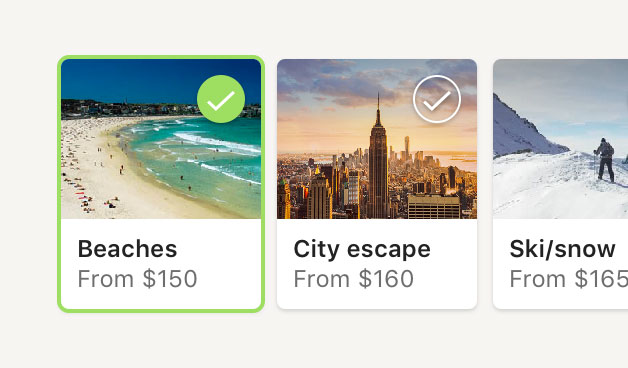
Task: Select the "From $165" price label
Action: (x=569, y=279)
